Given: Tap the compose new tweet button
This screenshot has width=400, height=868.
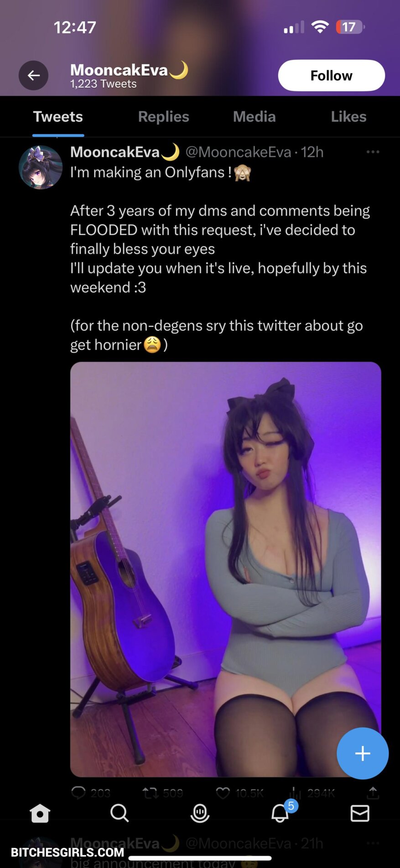Looking at the screenshot, I should click(x=363, y=753).
